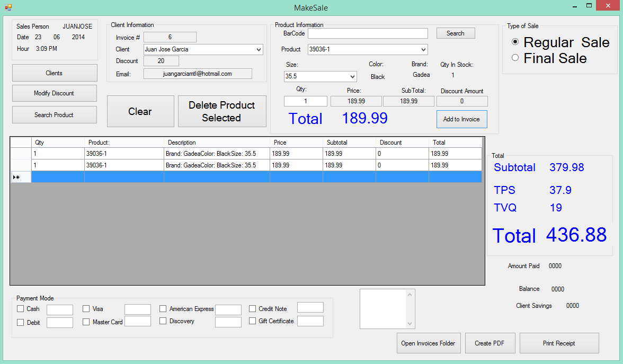Click the Clear button
623x364 pixels.
(x=140, y=111)
